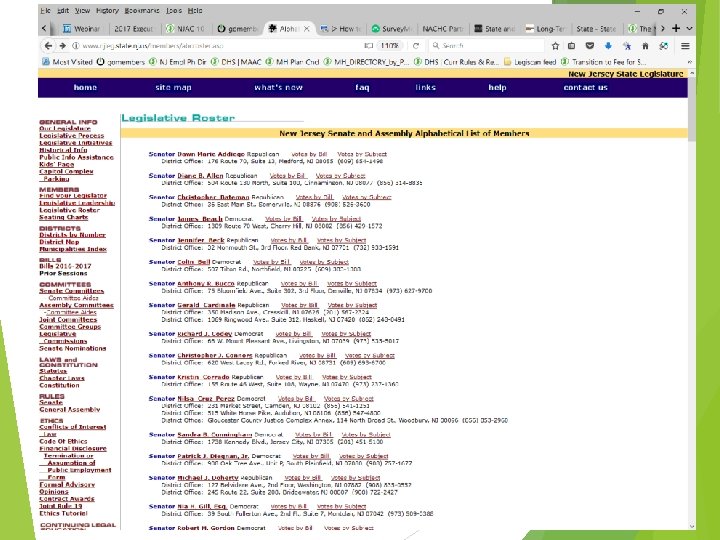The height and width of the screenshot is (540, 720).
Task: Open Votes by Subject for Jennifer Beck
Action: click(x=342, y=240)
